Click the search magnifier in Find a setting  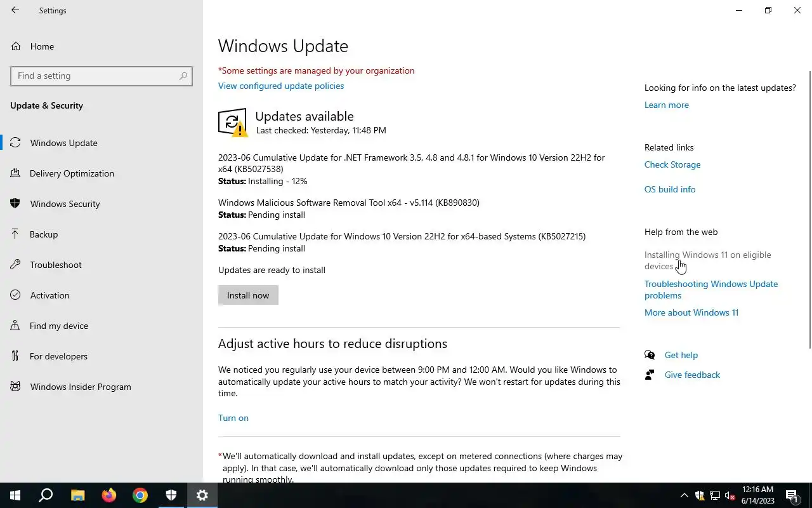coord(183,76)
